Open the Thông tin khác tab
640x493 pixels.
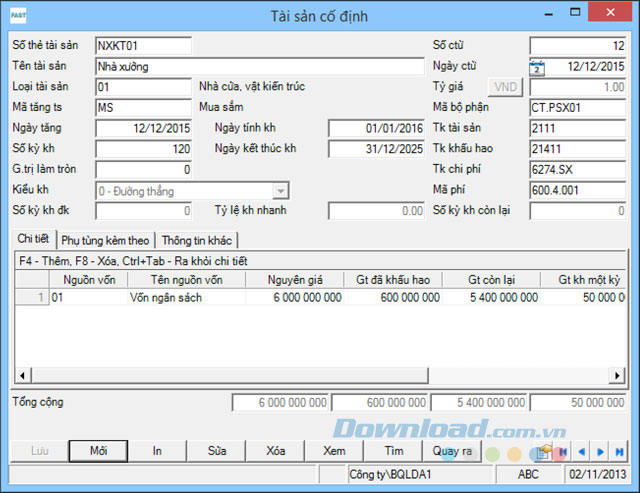point(197,241)
